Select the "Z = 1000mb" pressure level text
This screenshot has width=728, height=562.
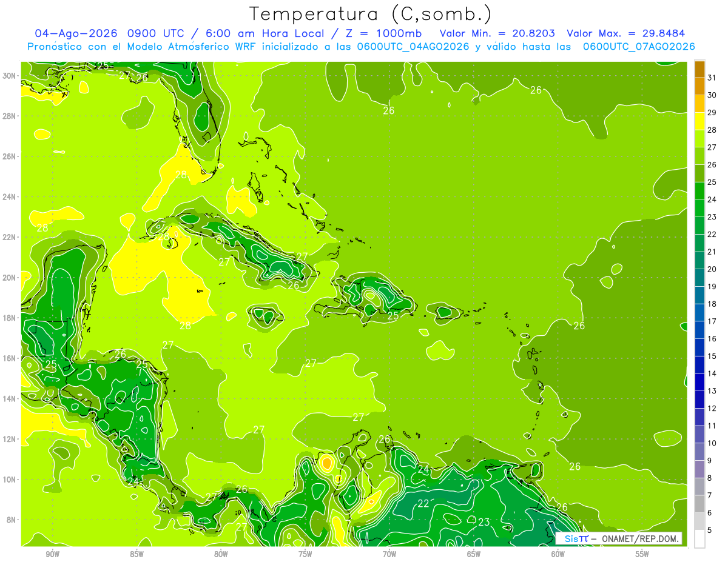(384, 33)
